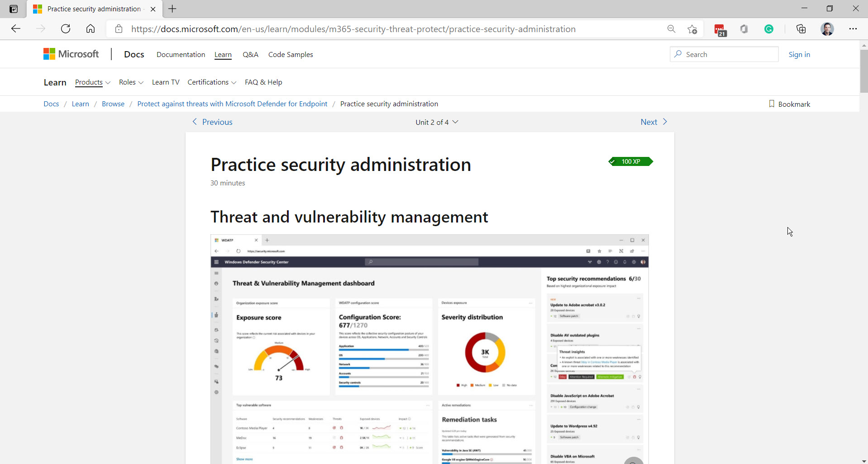Click the Bookmark text button
Screen dimensions: 868x464
click(x=794, y=104)
